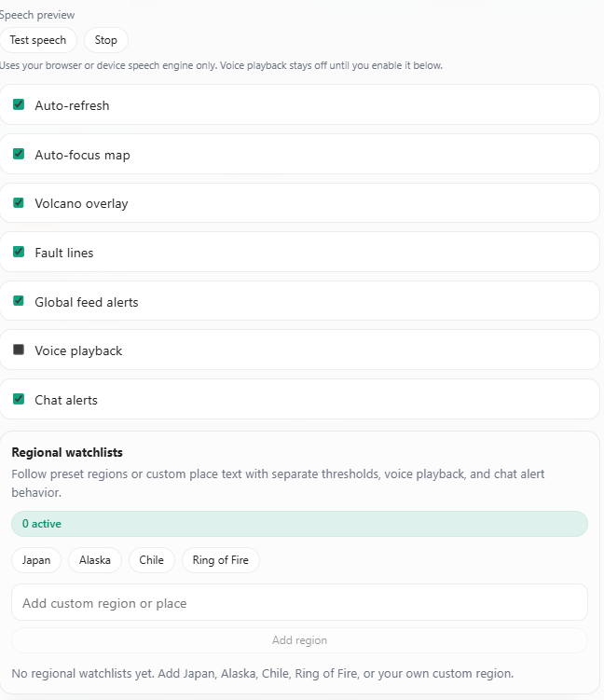
Task: Click the Test speech button
Action: tap(38, 40)
